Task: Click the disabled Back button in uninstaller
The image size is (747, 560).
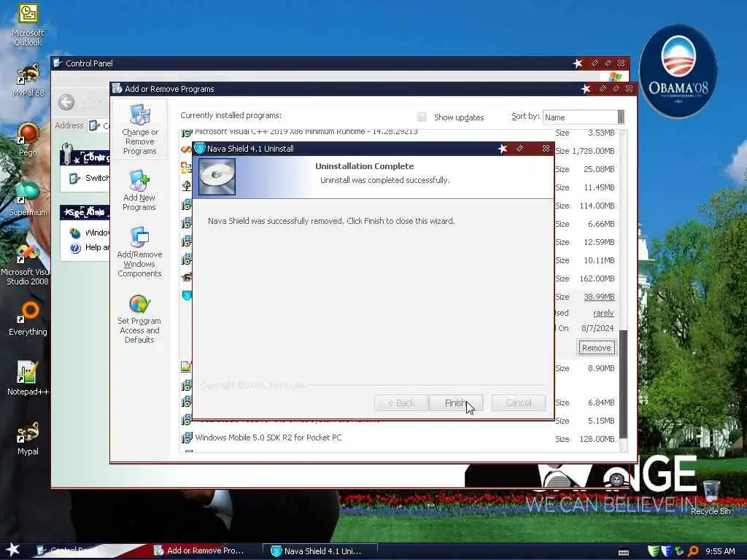Action: (400, 402)
